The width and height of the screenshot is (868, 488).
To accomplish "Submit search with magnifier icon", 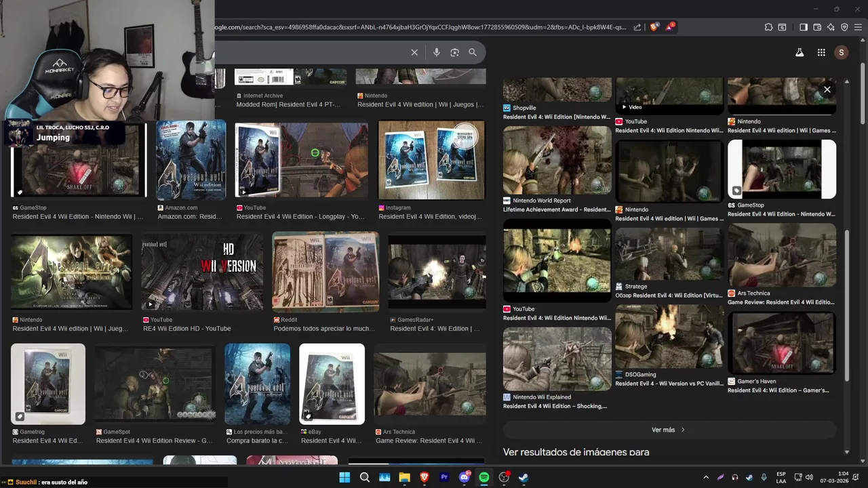I will (x=473, y=52).
